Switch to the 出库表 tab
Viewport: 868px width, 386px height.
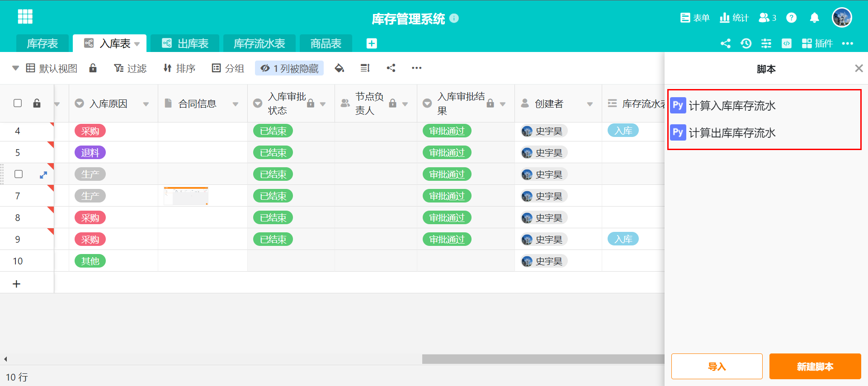pos(185,43)
